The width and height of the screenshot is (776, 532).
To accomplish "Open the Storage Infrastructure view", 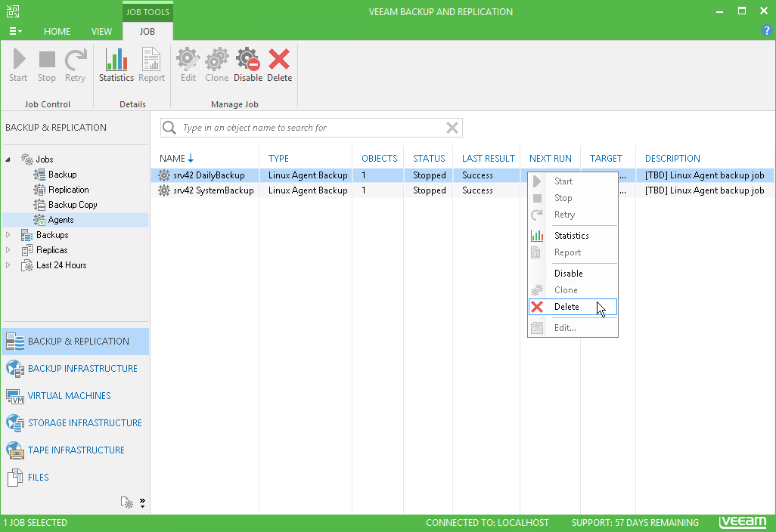I will 75,422.
